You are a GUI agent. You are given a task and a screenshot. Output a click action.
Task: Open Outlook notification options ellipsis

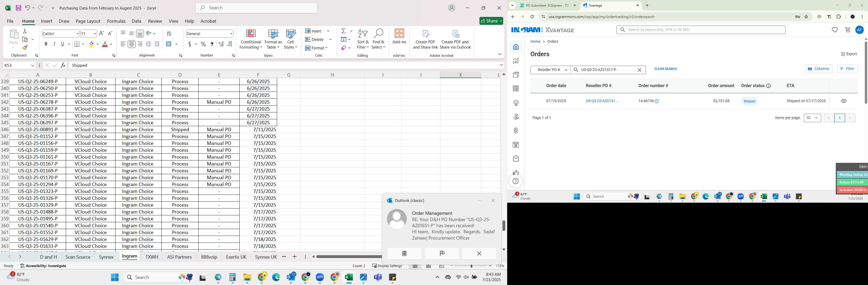480,201
